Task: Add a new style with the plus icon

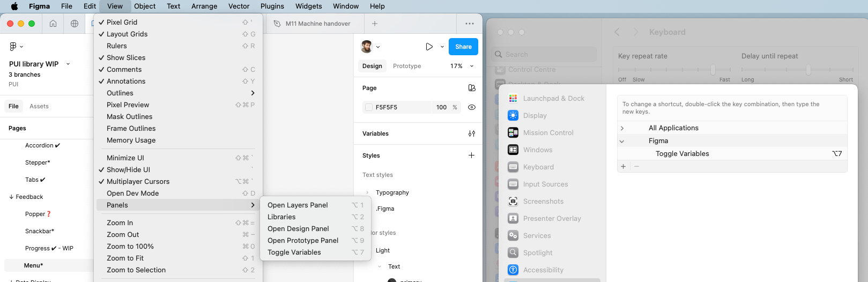Action: tap(471, 155)
